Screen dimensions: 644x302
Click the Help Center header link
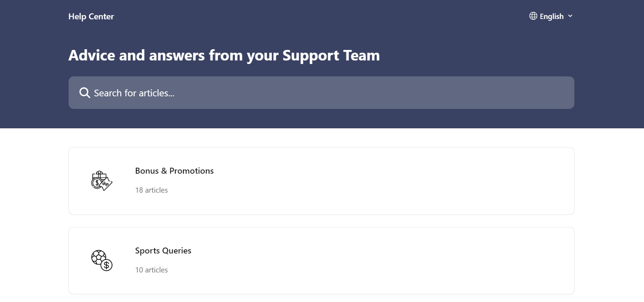[91, 17]
